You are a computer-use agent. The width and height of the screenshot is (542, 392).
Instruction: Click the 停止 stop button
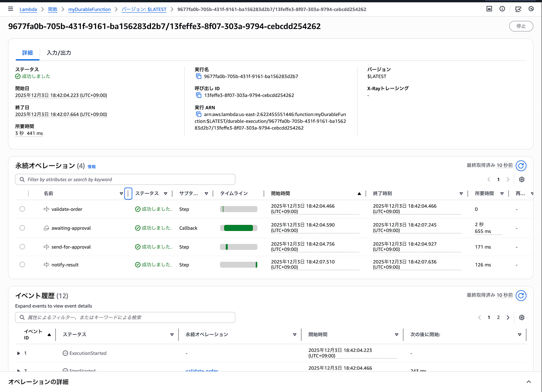521,26
